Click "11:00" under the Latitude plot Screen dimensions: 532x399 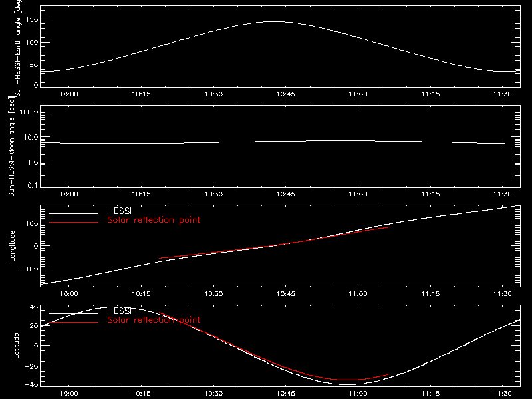(x=358, y=394)
